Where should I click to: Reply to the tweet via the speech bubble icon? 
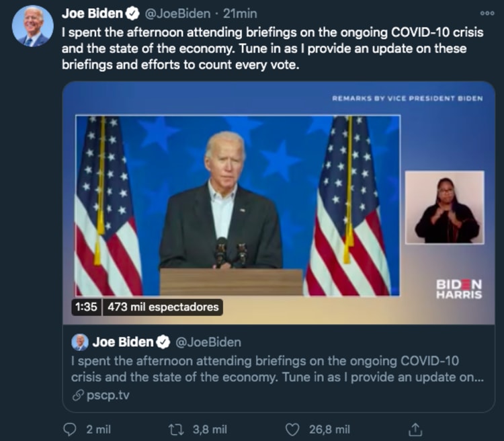click(x=69, y=429)
